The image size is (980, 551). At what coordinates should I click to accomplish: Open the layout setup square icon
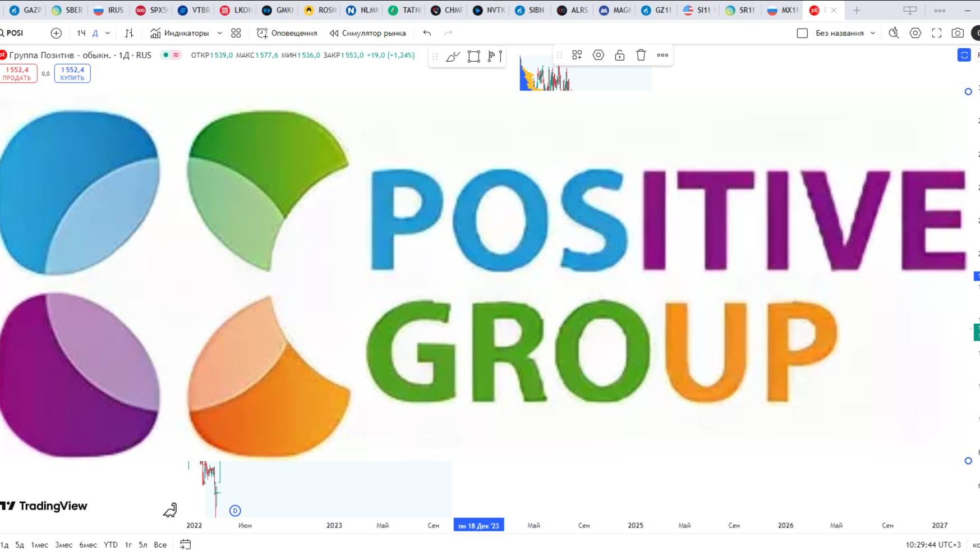pos(802,33)
